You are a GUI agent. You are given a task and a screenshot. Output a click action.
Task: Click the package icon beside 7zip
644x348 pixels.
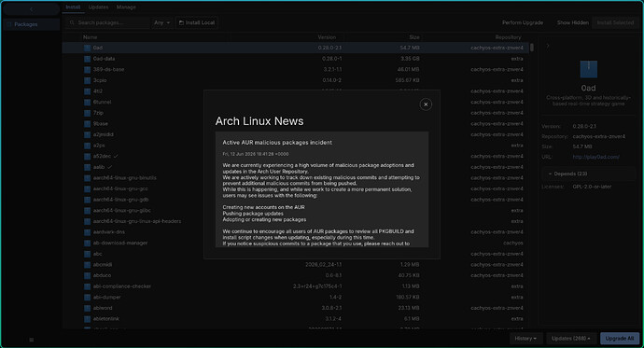[x=87, y=113]
